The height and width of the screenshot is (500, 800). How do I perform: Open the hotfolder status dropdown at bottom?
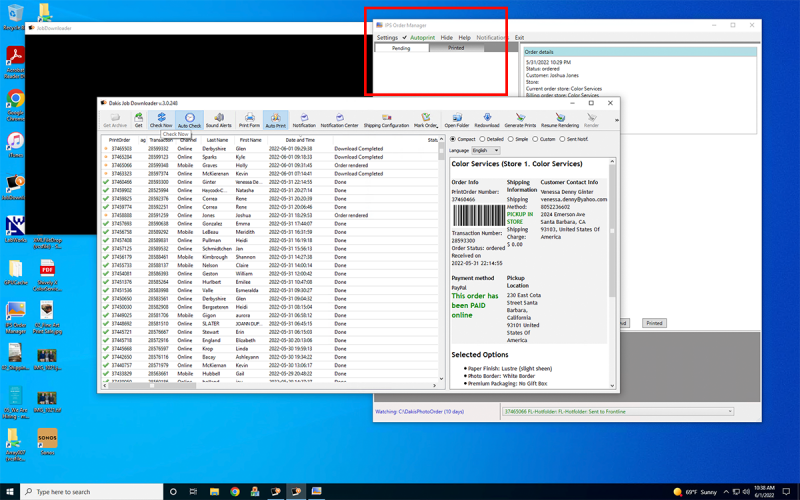(x=729, y=411)
